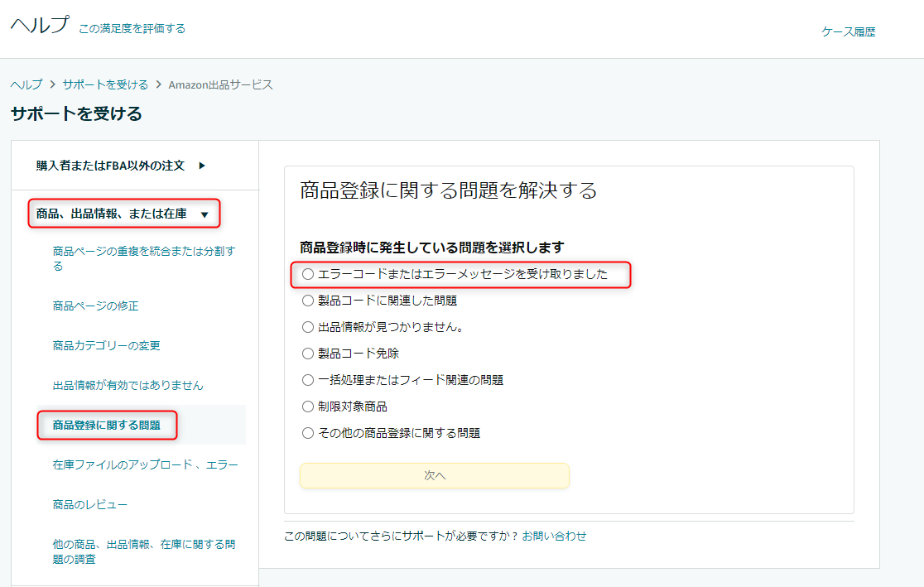Open ケース履歴 at top right

point(847,31)
